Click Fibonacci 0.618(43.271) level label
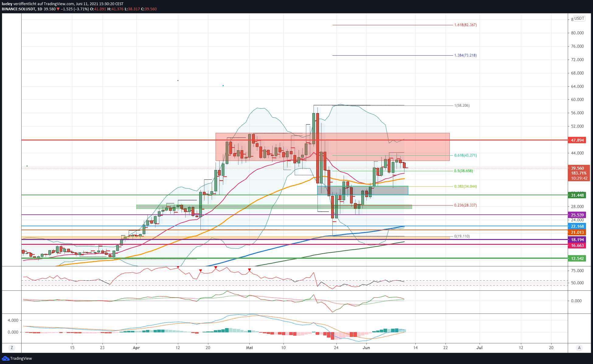This screenshot has width=593, height=364. click(x=465, y=155)
